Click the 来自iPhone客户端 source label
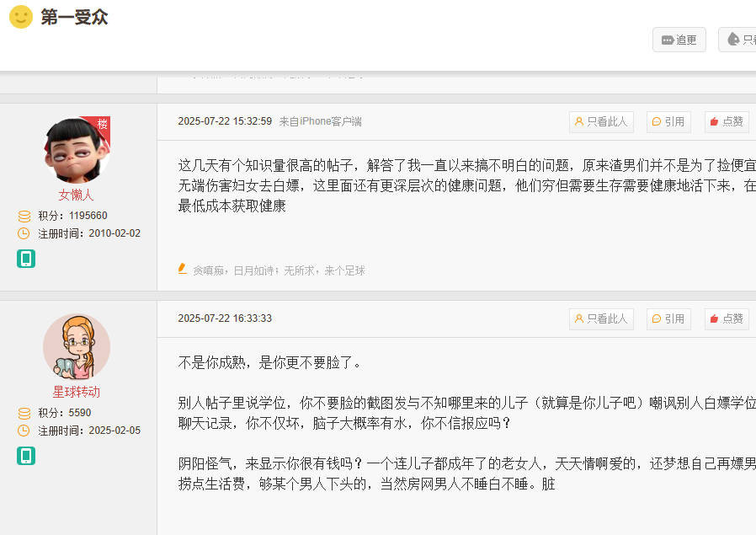Screen dimensions: 756x535 (321, 121)
